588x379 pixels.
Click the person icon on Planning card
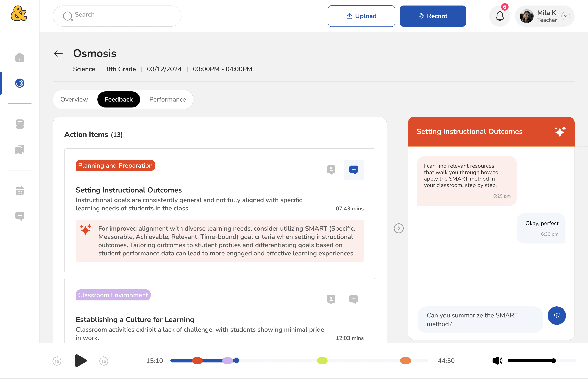pyautogui.click(x=331, y=170)
